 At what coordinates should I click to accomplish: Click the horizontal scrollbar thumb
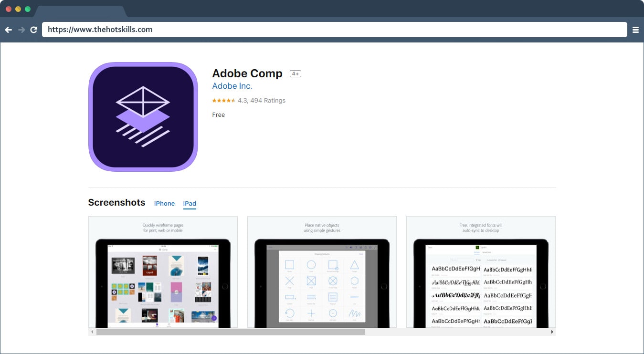pyautogui.click(x=231, y=332)
